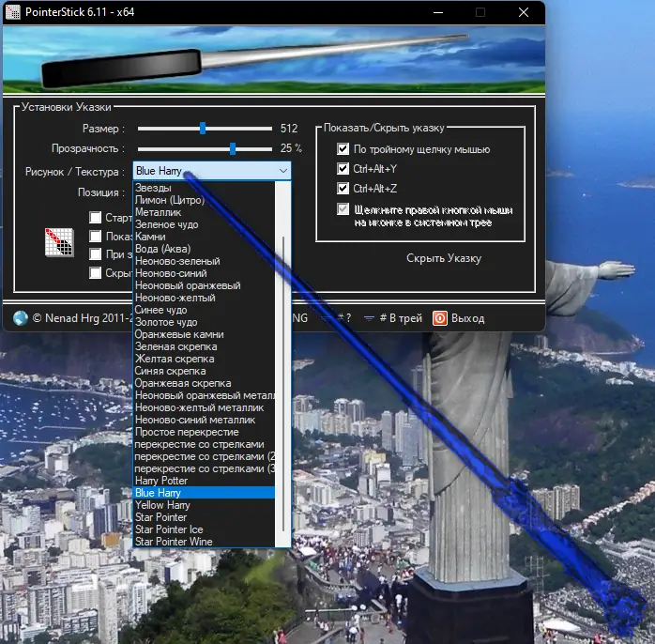The image size is (655, 644).
Task: Click the pointer stick banner image
Action: tap(274, 59)
